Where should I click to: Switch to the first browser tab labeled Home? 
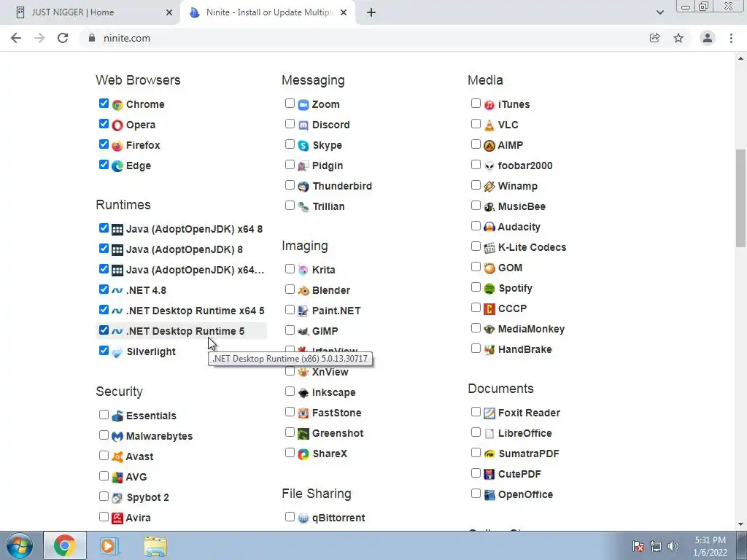click(90, 13)
